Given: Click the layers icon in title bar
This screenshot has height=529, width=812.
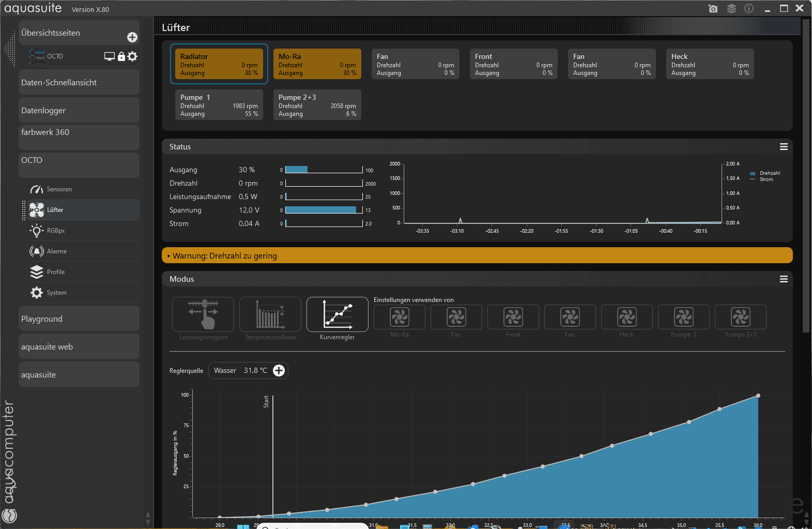Looking at the screenshot, I should click(x=731, y=8).
